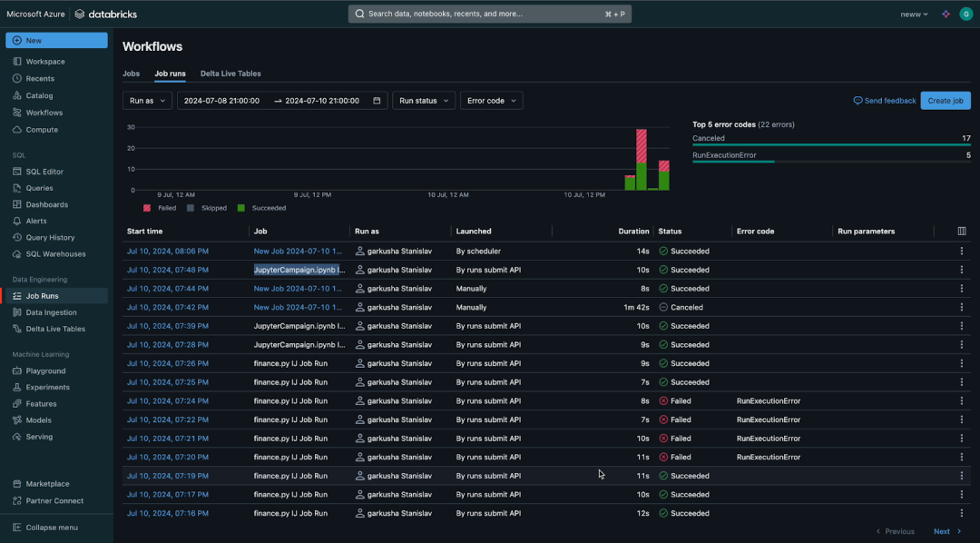Toggle Failed series in chart legend
Viewport: 980px width, 543px height.
(x=160, y=208)
